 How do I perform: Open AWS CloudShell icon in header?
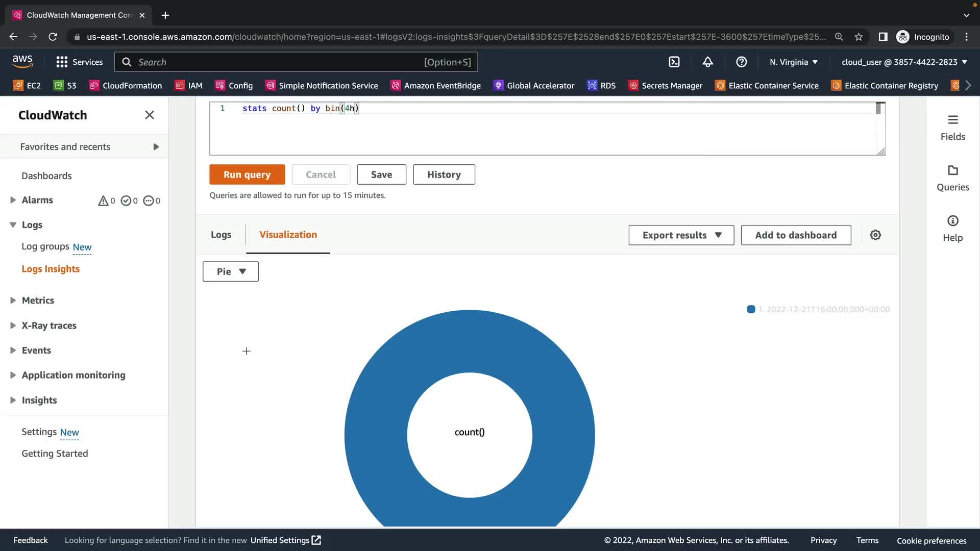[x=674, y=62]
